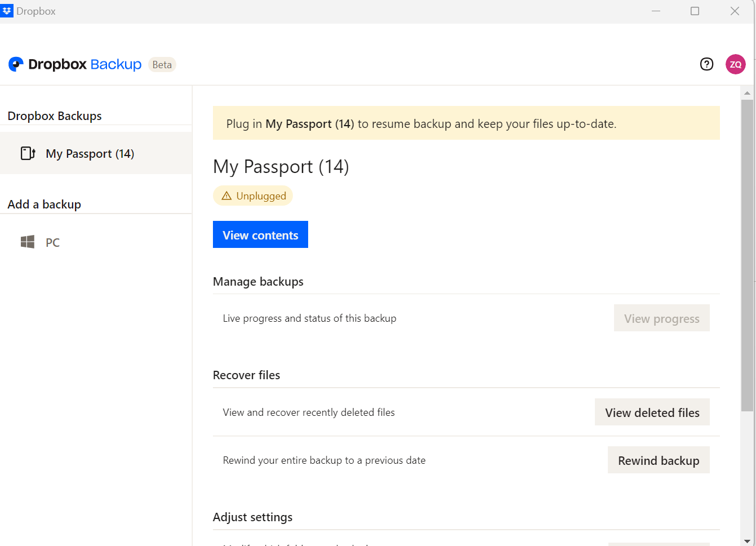
Task: Click the Unplugged status badge
Action: tap(253, 196)
